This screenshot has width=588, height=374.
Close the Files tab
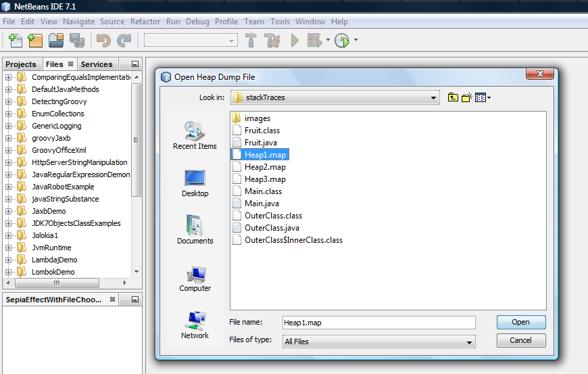pos(70,64)
